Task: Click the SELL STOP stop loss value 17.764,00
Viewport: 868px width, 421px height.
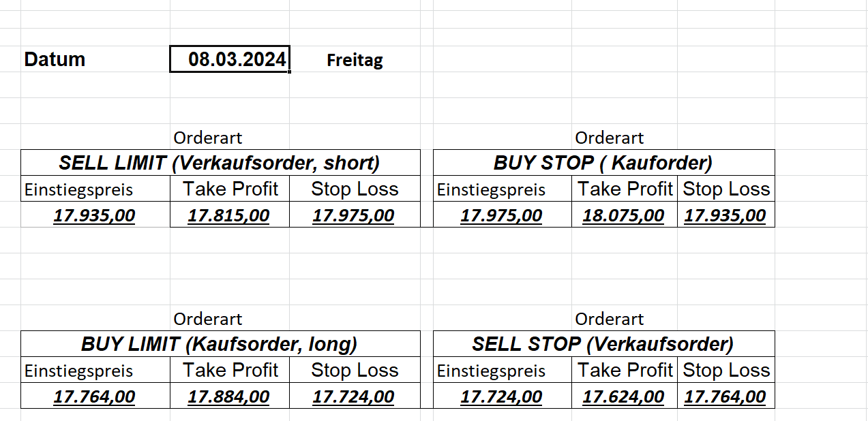Action: pos(725,396)
